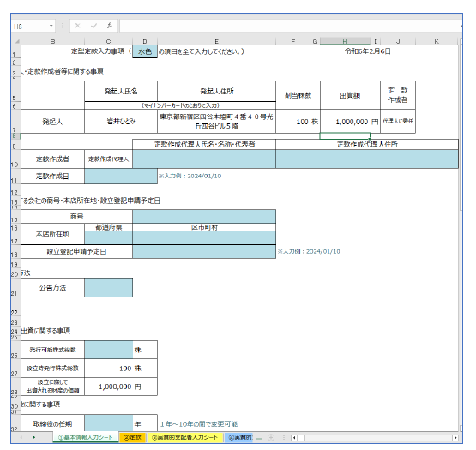Open the insert function fx icon
Screen dimensions: 476x450
(110, 26)
